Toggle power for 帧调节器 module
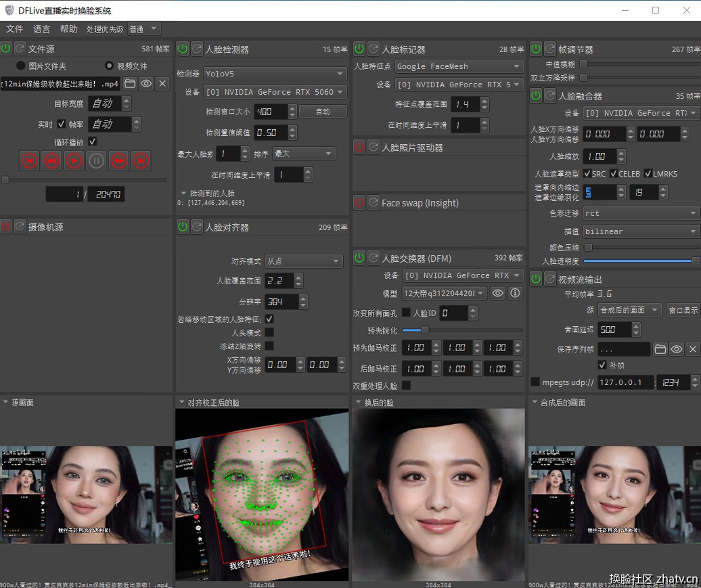Viewport: 701px width, 588px height. [x=536, y=49]
